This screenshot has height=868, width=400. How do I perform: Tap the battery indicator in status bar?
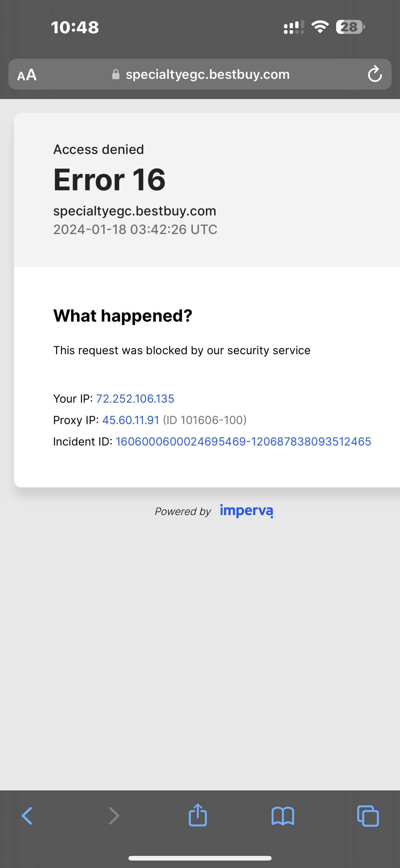(x=350, y=27)
